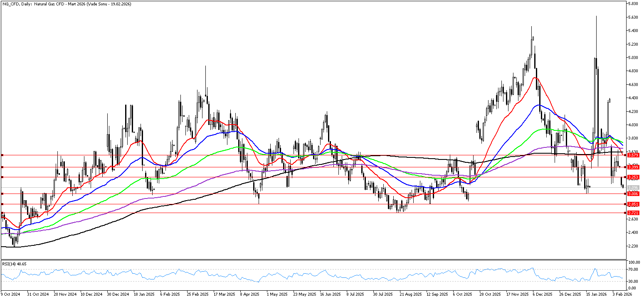The height and width of the screenshot is (299, 644).
Task: Click the 2.230 price axis value
Action: (634, 246)
